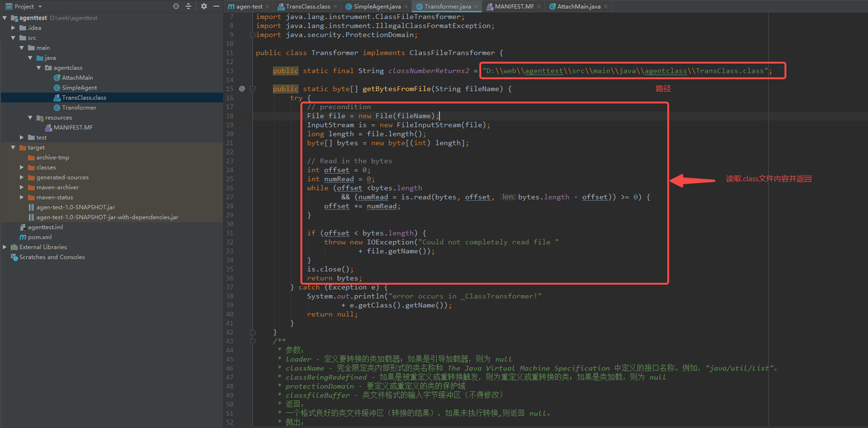Click External Libraries icon
The width and height of the screenshot is (868, 428).
point(14,247)
